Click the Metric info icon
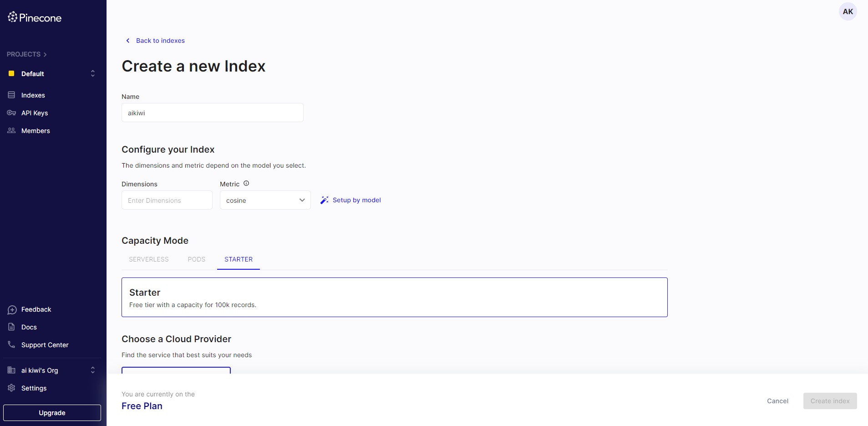Viewport: 868px width, 426px height. (246, 183)
